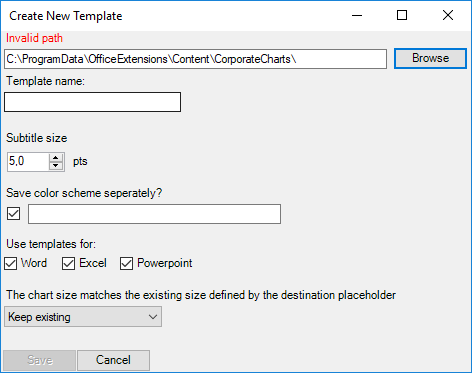Screen dimensions: 472x373
Task: Increase subtitle size with the up arrow
Action: click(x=56, y=158)
